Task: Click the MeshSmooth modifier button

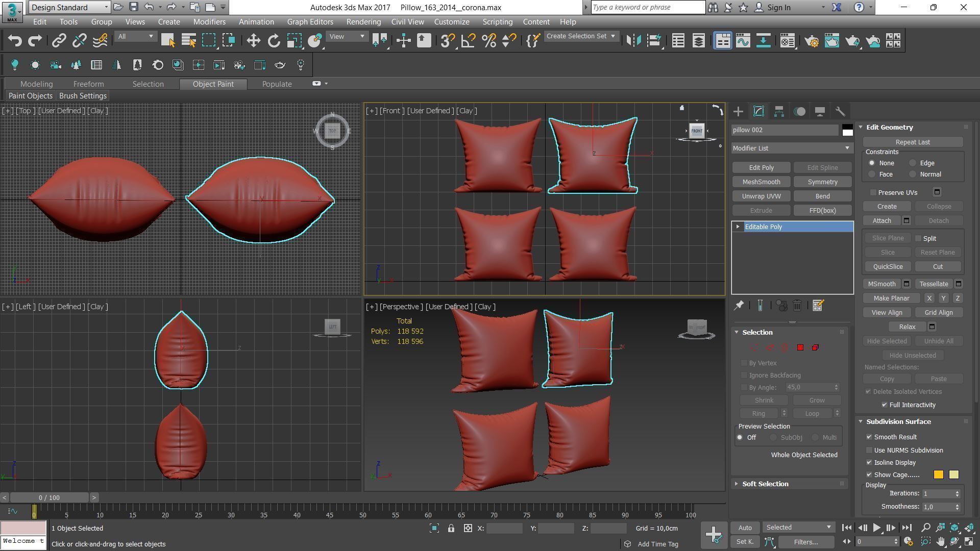Action: click(761, 182)
